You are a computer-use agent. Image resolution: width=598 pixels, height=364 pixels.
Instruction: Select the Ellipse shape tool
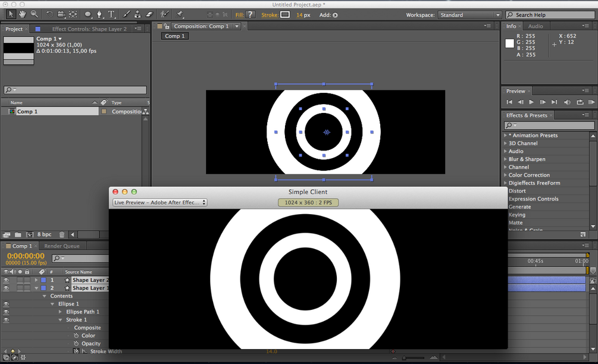(87, 14)
